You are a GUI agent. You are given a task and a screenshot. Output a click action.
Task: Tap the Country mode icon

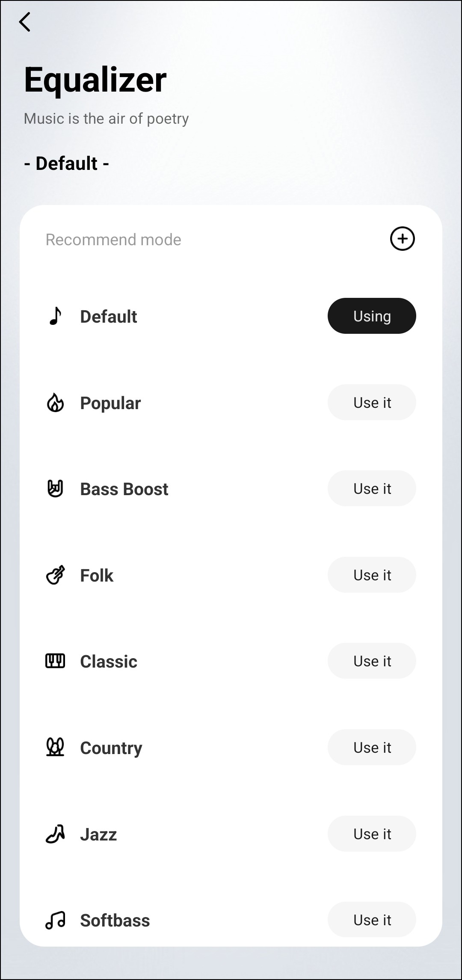pyautogui.click(x=55, y=747)
